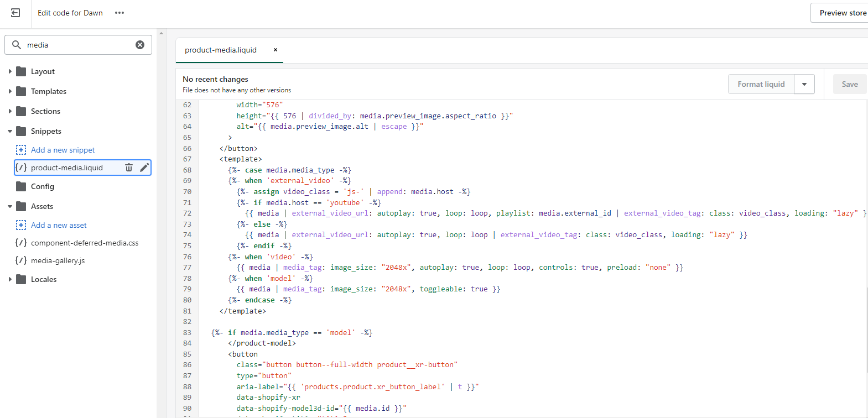This screenshot has height=418, width=868.
Task: Click the Add a new snippet icon
Action: [x=21, y=150]
